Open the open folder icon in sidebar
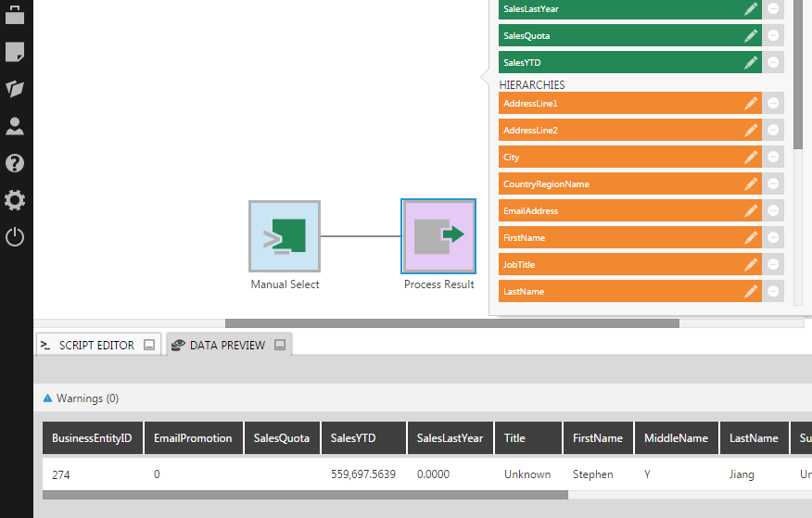 coord(15,88)
